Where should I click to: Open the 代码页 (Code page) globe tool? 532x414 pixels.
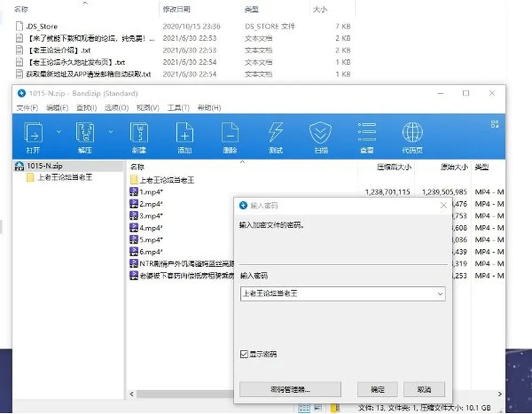pyautogui.click(x=412, y=132)
